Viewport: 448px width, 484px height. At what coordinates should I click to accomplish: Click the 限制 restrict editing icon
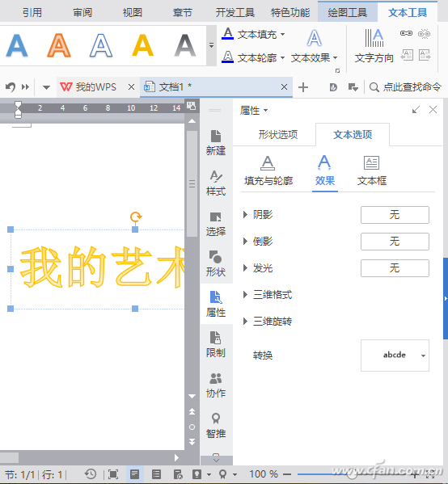[x=216, y=344]
